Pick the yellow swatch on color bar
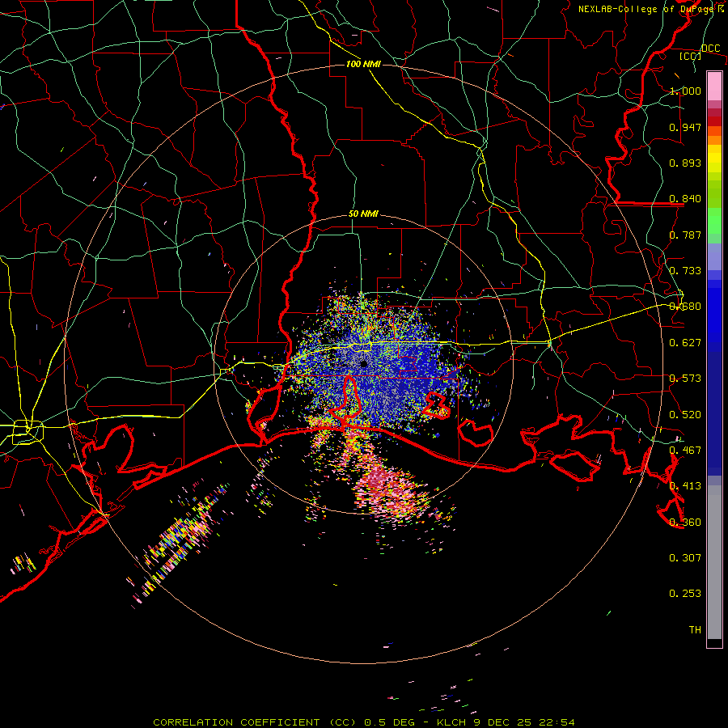Screen dimensions: 728x728 pyautogui.click(x=714, y=159)
